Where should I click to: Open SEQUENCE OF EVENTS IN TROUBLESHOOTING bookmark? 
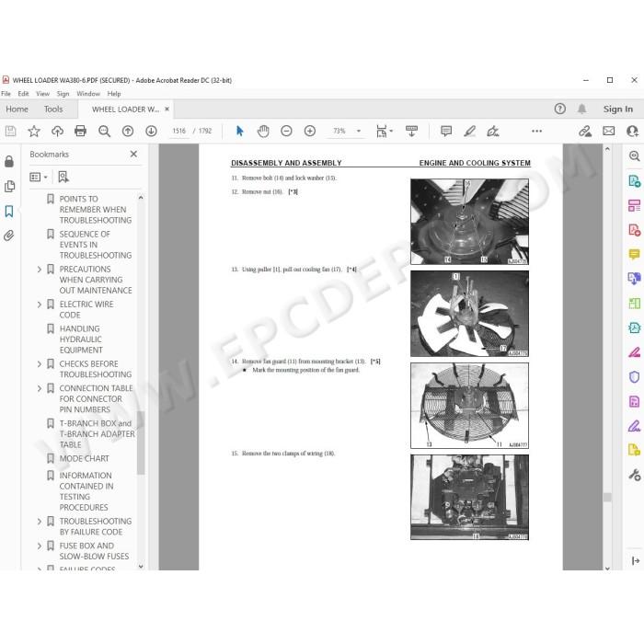pyautogui.click(x=96, y=245)
